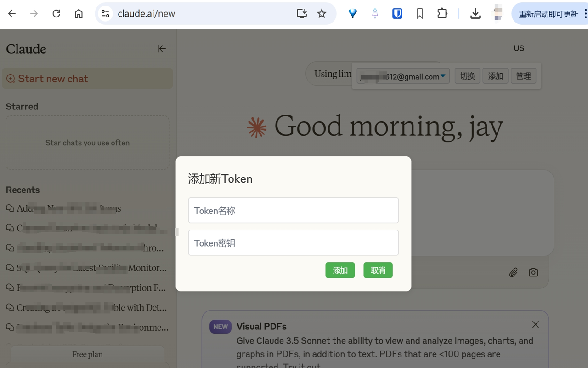Reload the claude.ai page
This screenshot has width=588, height=368.
(57, 14)
